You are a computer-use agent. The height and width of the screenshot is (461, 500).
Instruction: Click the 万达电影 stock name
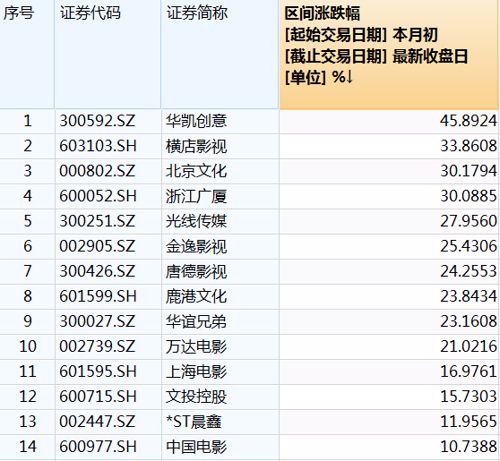point(196,346)
